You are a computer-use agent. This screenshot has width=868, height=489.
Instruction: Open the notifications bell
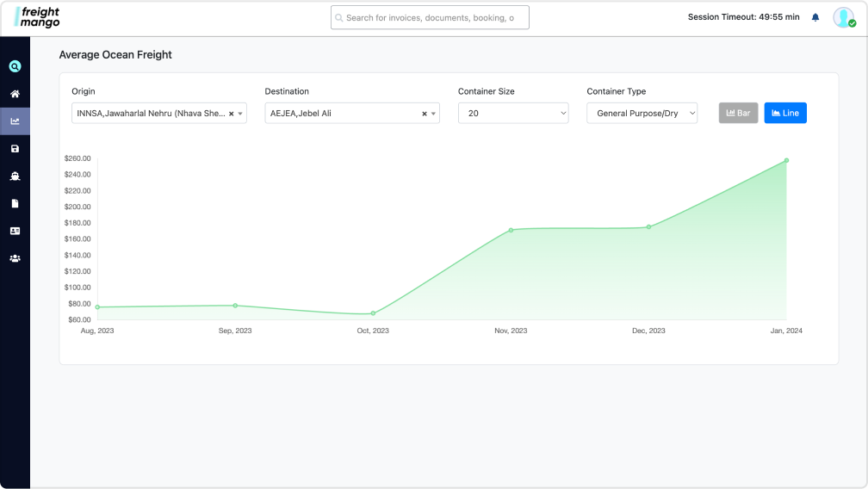[x=815, y=17]
